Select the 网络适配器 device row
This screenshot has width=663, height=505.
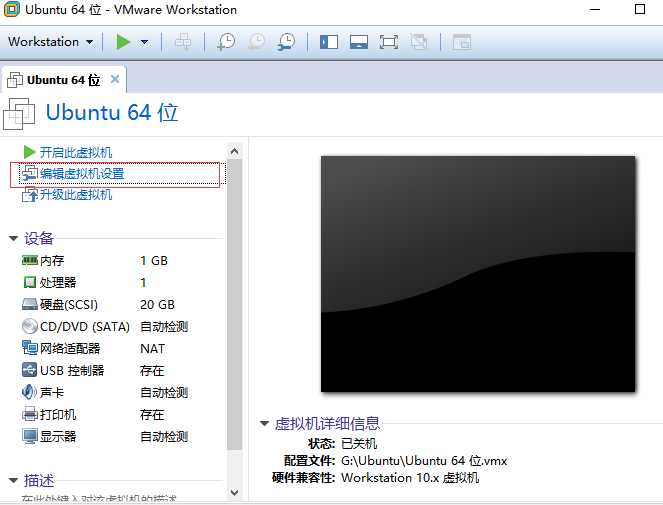106,349
